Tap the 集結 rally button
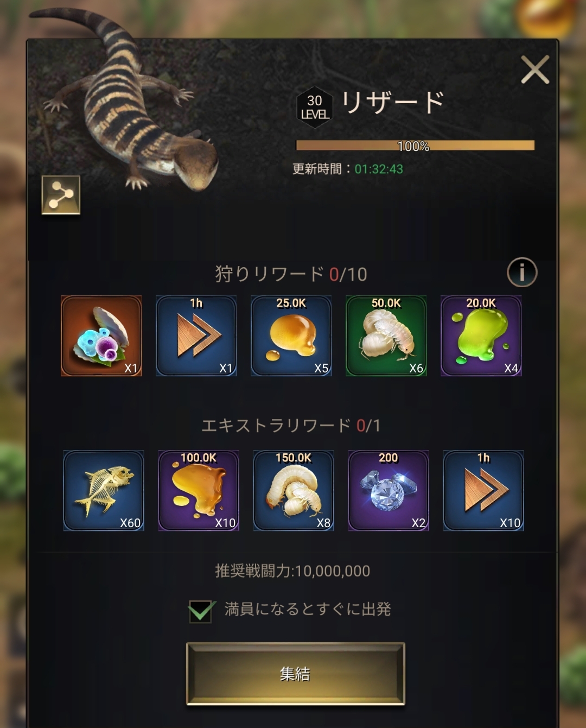The width and height of the screenshot is (586, 728). pyautogui.click(x=296, y=674)
